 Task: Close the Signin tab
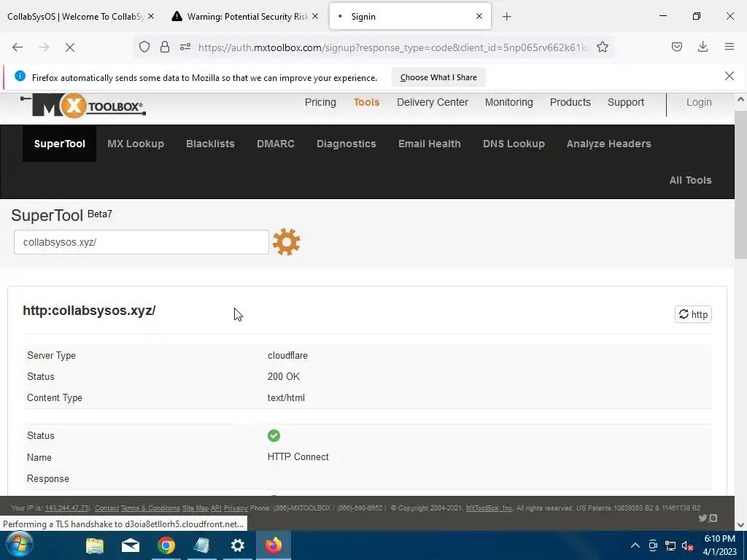[x=479, y=16]
